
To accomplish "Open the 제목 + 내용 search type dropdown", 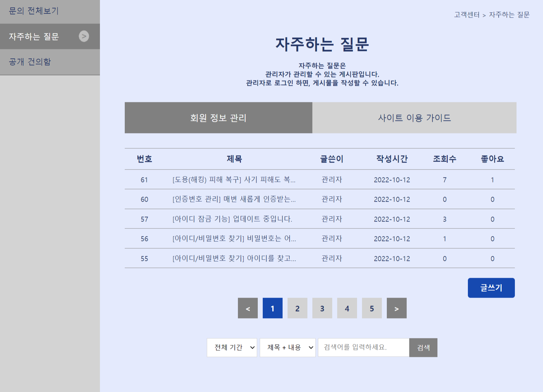I will point(288,347).
